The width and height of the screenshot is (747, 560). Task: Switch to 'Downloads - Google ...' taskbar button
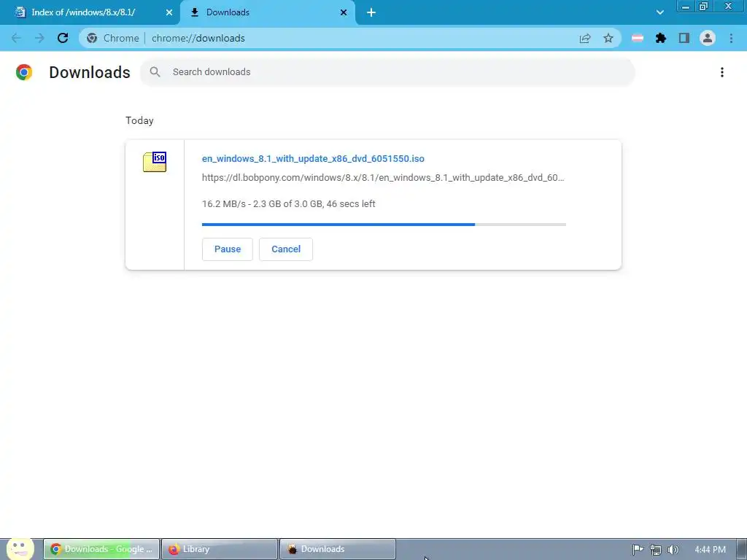(x=101, y=549)
